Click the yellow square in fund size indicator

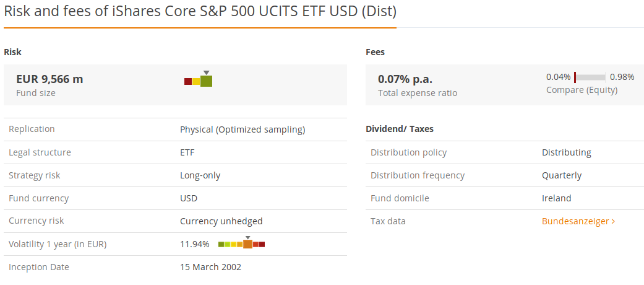[x=196, y=81]
